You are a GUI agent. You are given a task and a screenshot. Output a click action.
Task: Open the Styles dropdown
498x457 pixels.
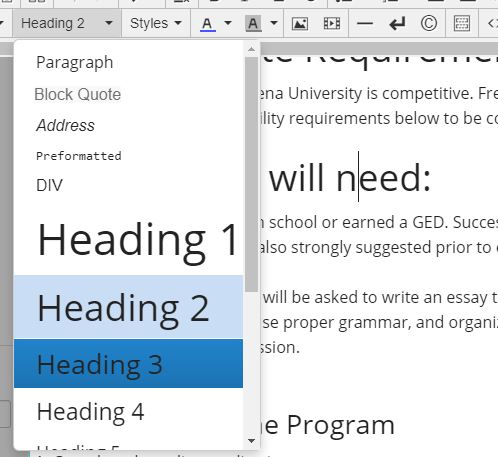[156, 23]
